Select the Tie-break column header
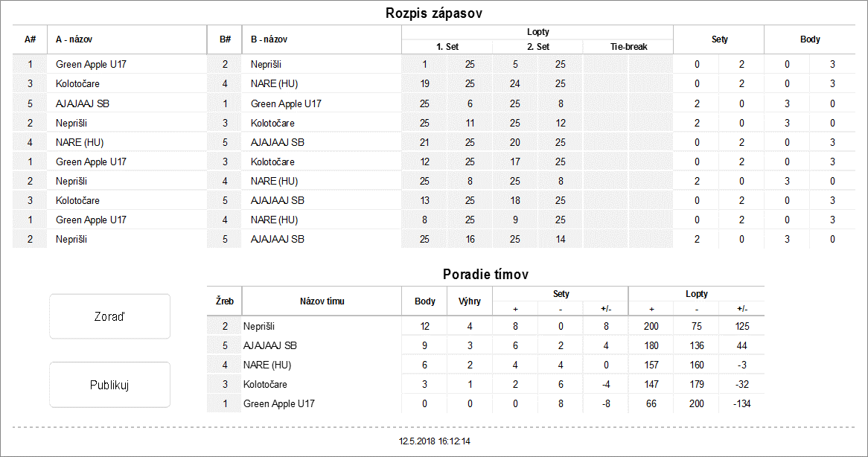 (628, 46)
